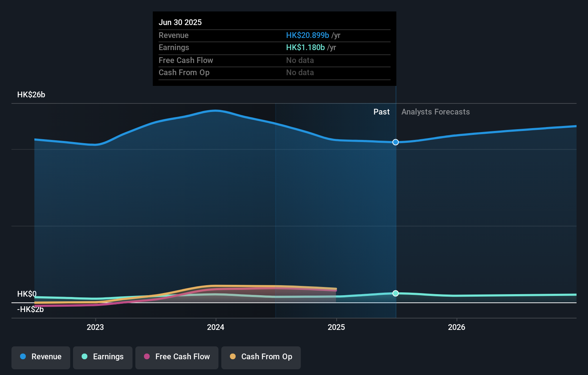Open the Cash From Op legend entry
Viewport: 588px width, 375px height.
[261, 357]
